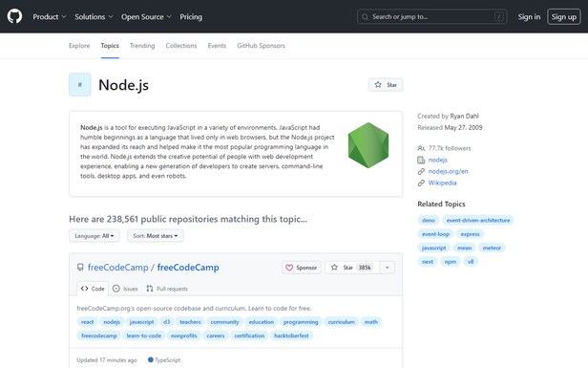Open the next related topic

pyautogui.click(x=428, y=262)
